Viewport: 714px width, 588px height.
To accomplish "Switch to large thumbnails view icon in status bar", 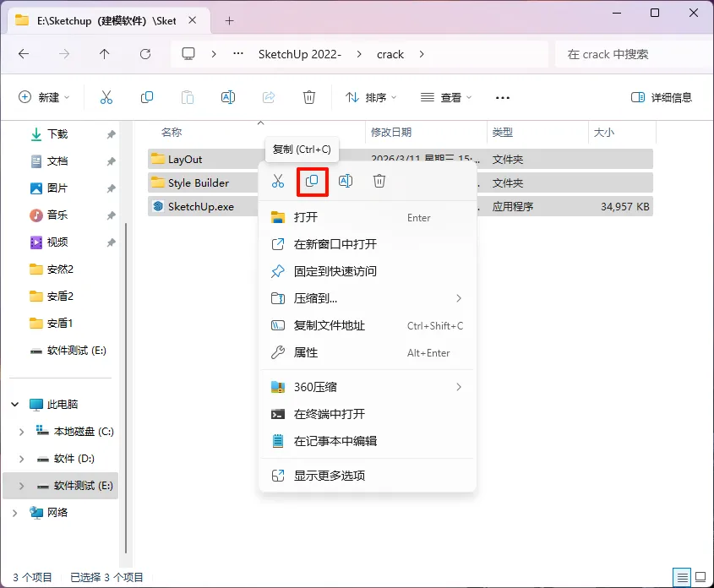I will click(x=700, y=578).
